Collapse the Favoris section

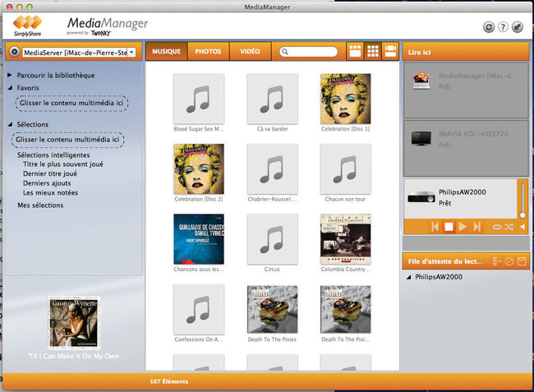coord(10,88)
